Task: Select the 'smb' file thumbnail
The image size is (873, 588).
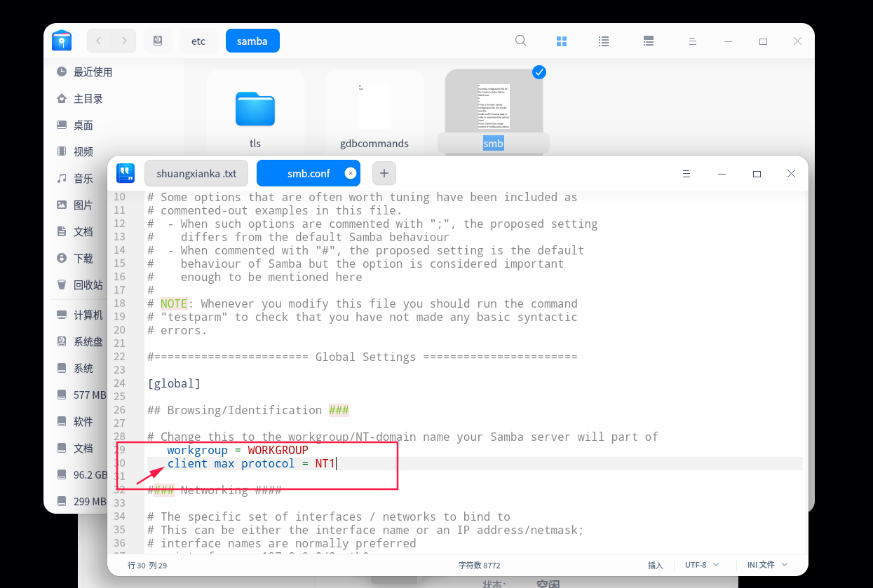Action: (494, 107)
